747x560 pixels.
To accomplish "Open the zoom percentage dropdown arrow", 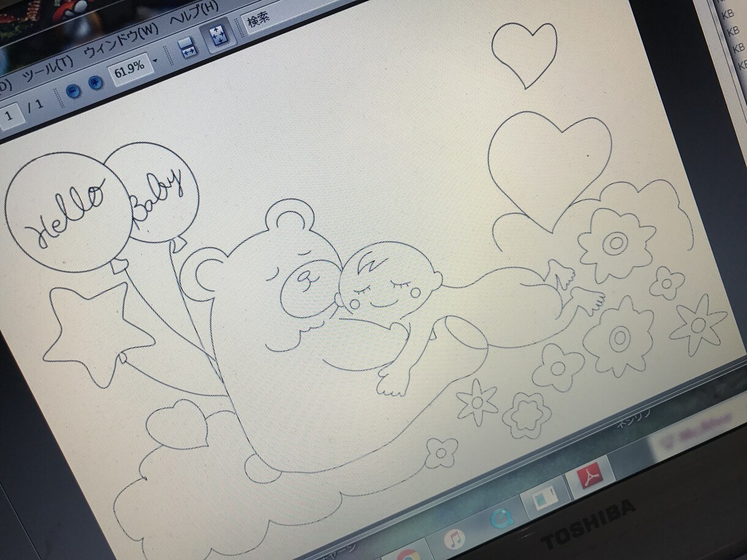I will coord(156,61).
